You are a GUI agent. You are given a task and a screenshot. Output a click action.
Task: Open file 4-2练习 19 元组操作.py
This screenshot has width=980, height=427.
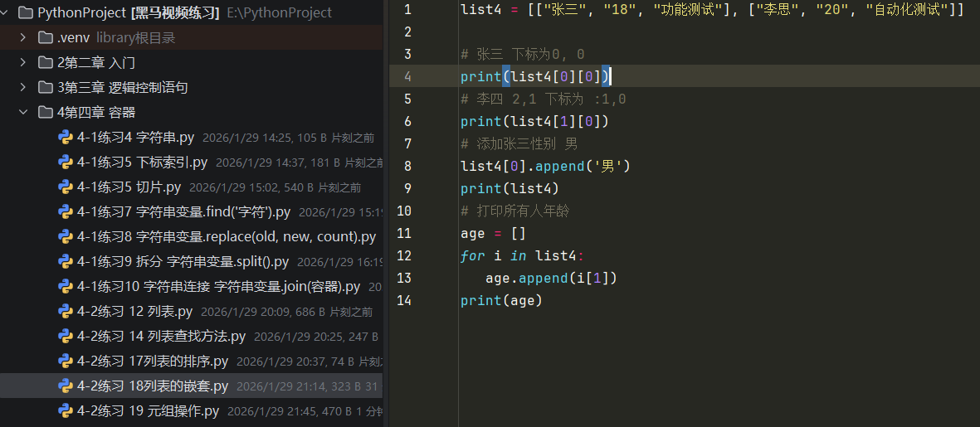[x=149, y=410]
